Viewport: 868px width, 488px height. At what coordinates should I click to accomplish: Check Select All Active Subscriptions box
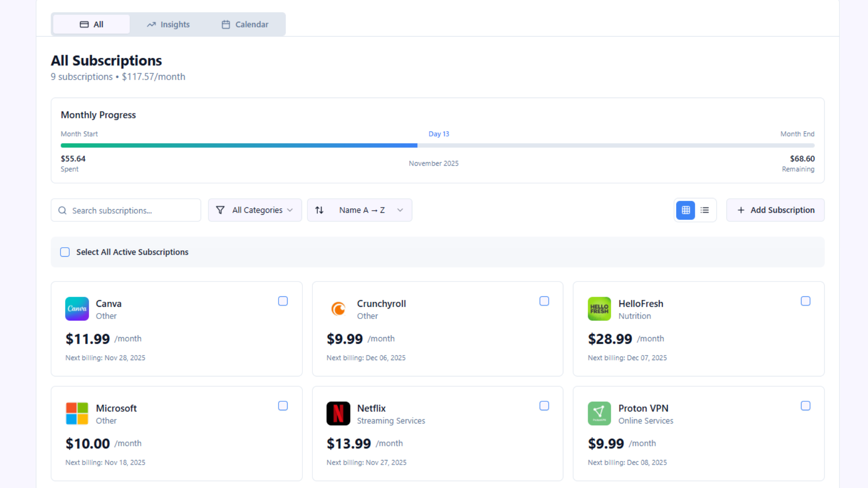(65, 252)
